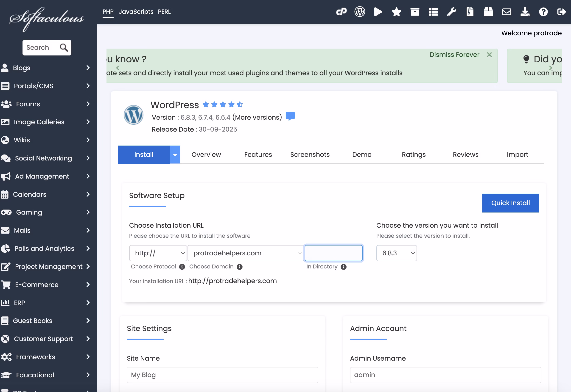Open the blue review comment bubble icon
This screenshot has width=571, height=392.
[x=290, y=116]
